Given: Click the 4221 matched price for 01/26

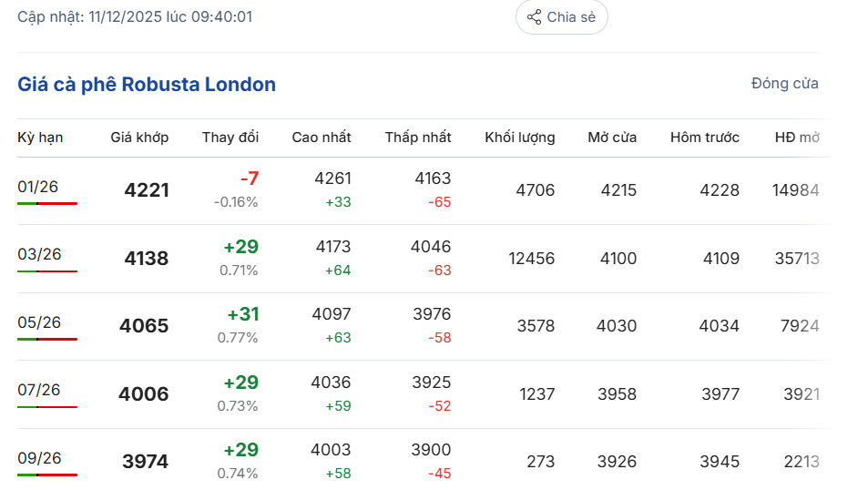Looking at the screenshot, I should coord(147,190).
